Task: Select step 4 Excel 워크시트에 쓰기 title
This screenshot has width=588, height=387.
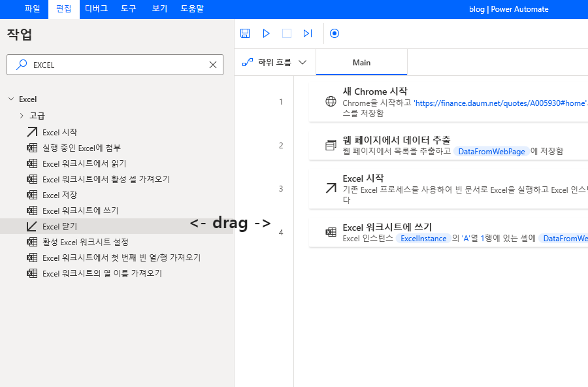Action: point(387,227)
